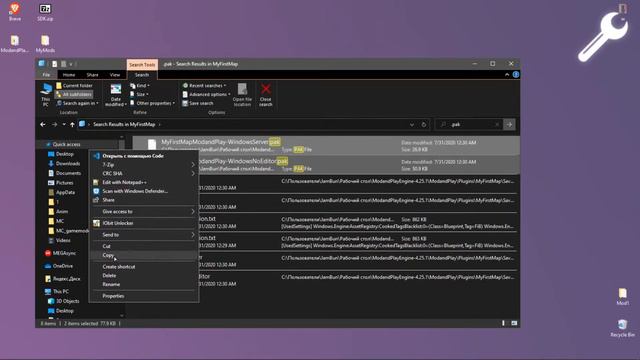Open IObit Unlocker menu entry
Screen dimensions: 640x360
[144, 223]
